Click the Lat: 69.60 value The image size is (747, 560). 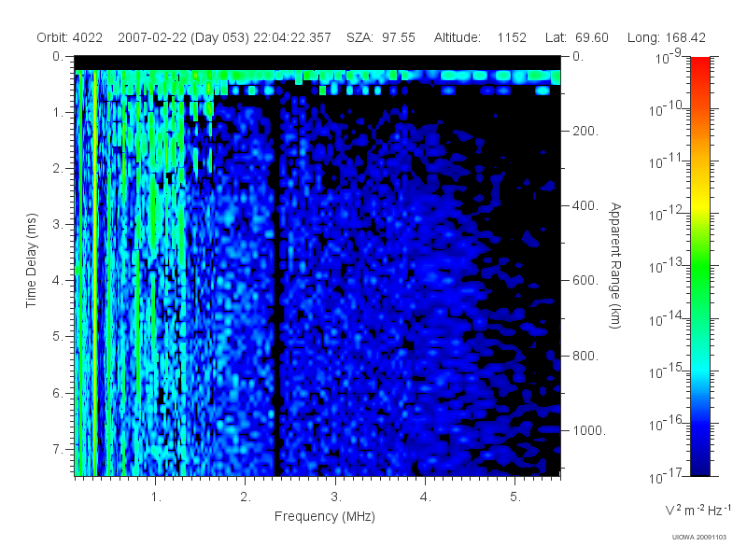coord(577,37)
